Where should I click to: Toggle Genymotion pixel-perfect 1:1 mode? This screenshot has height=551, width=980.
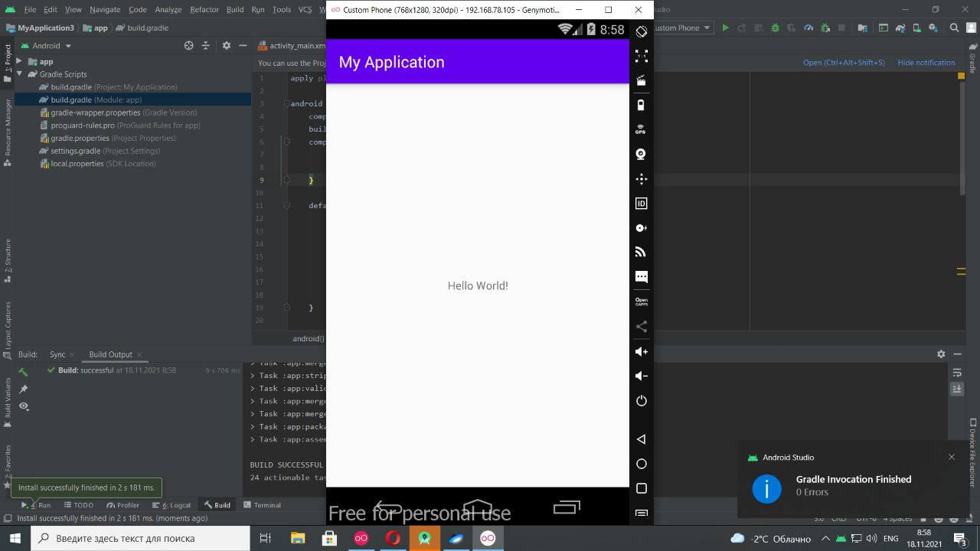(642, 56)
